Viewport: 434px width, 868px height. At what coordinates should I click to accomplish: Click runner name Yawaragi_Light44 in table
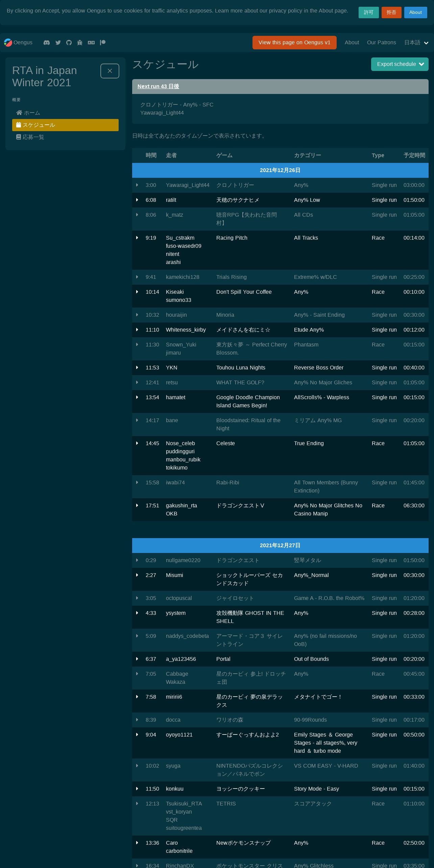tap(188, 185)
